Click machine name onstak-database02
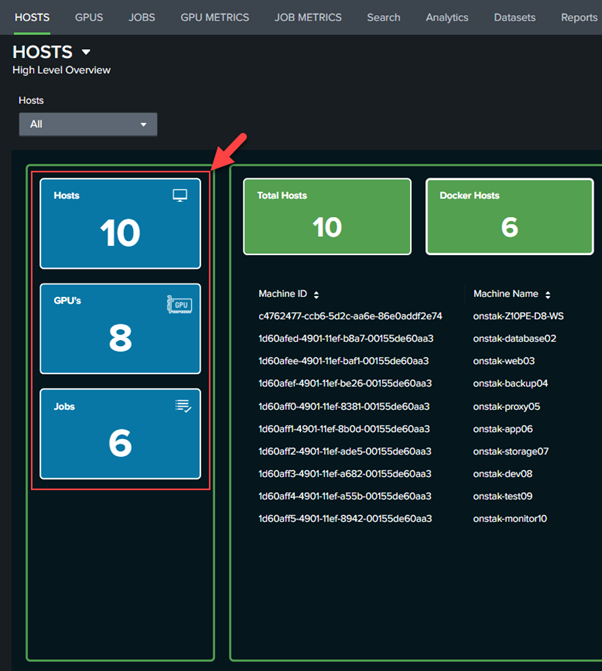 [514, 339]
